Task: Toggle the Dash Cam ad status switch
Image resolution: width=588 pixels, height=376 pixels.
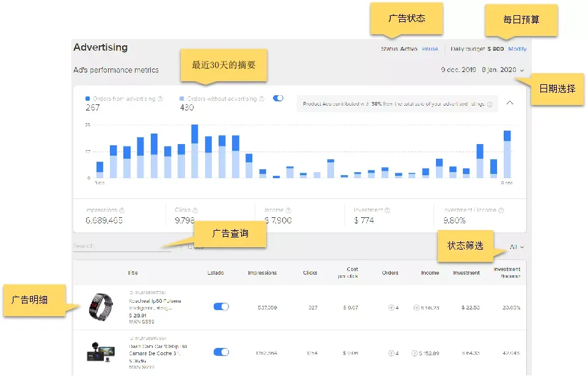Action: [x=221, y=352]
